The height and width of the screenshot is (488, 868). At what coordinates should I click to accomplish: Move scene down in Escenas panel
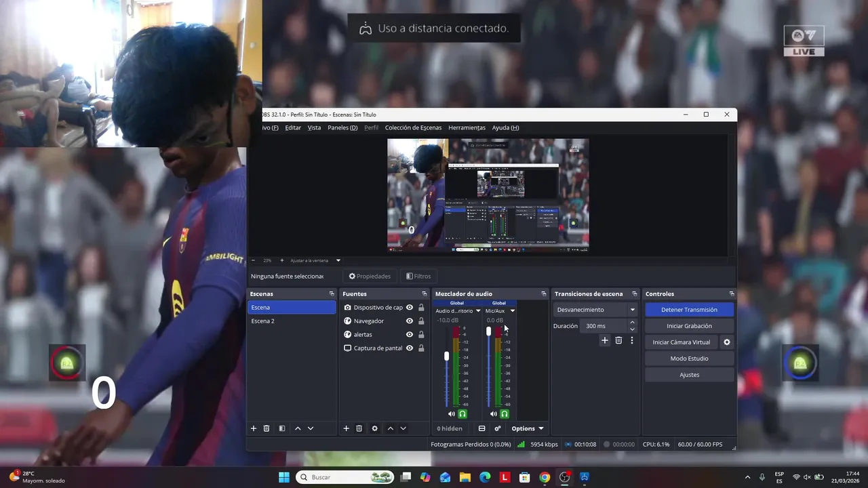pyautogui.click(x=311, y=428)
